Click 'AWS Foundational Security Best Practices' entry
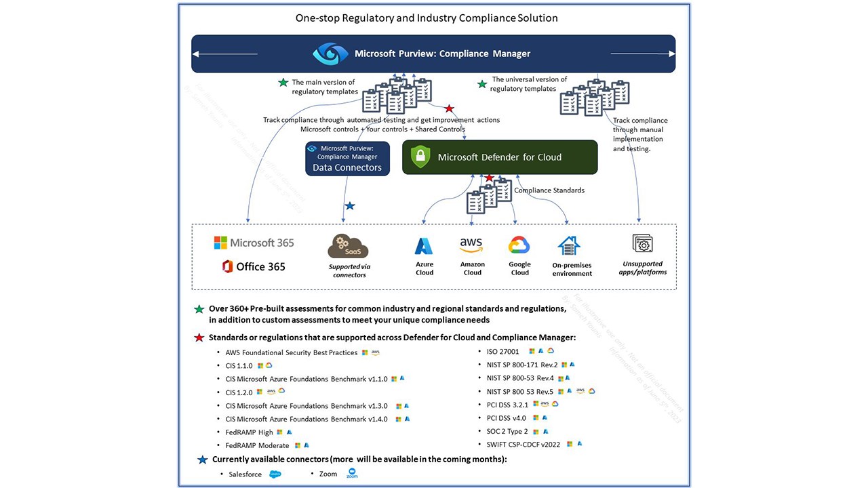This screenshot has height=488, width=868. (x=292, y=352)
